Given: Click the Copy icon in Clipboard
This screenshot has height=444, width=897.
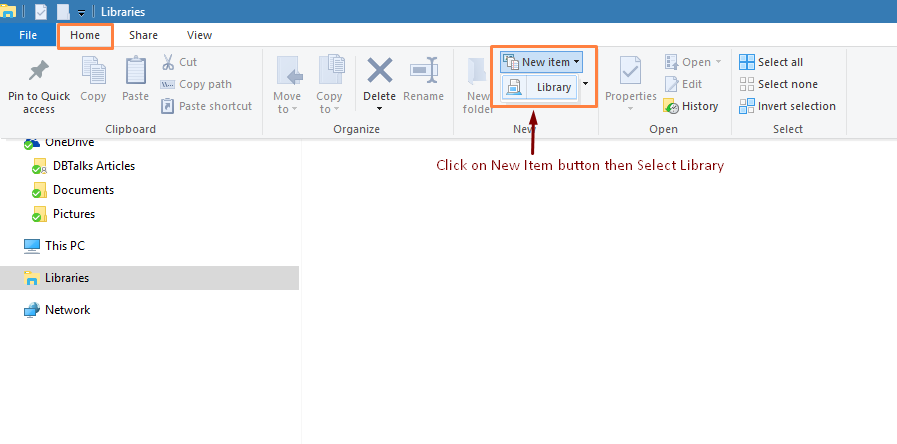Looking at the screenshot, I should [93, 70].
